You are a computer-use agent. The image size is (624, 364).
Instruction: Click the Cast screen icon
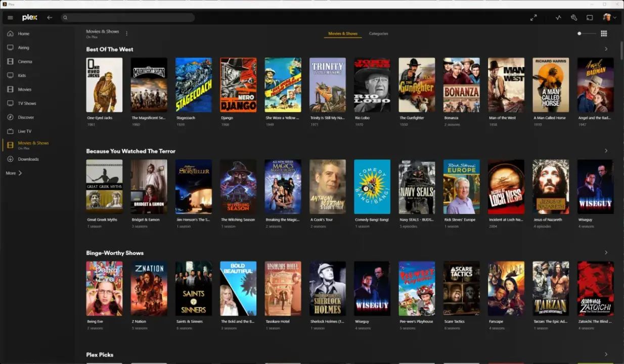[590, 18]
